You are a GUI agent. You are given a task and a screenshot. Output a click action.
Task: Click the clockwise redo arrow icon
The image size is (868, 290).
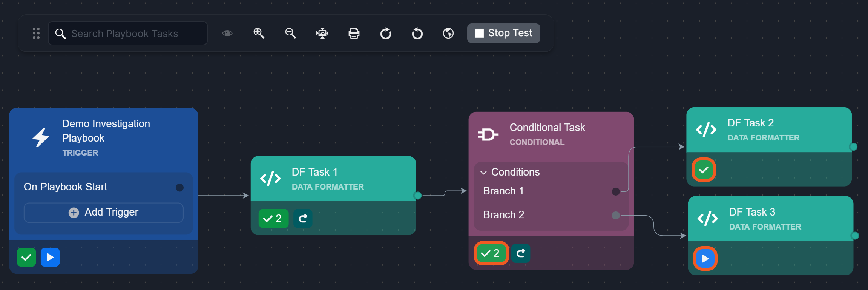[x=385, y=33]
